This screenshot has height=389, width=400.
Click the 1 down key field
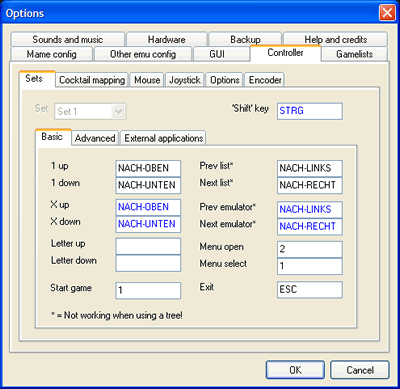coord(148,185)
